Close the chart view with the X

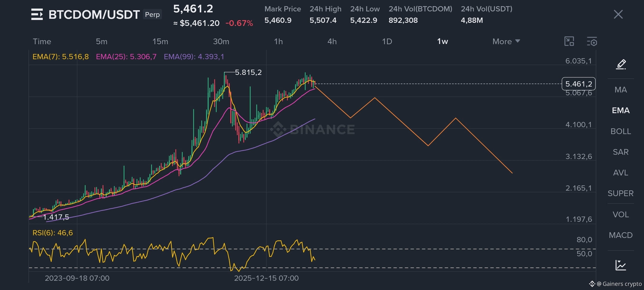(618, 14)
